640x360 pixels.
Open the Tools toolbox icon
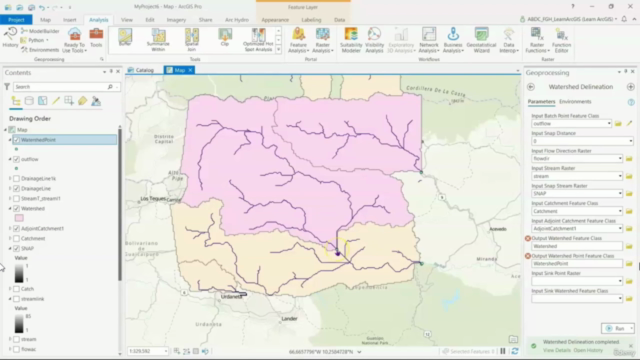pyautogui.click(x=96, y=38)
